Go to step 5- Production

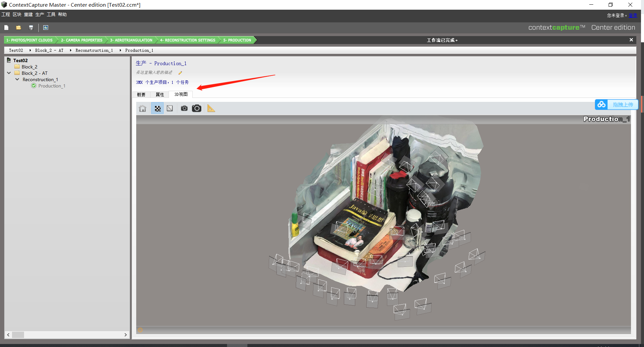[x=237, y=40]
